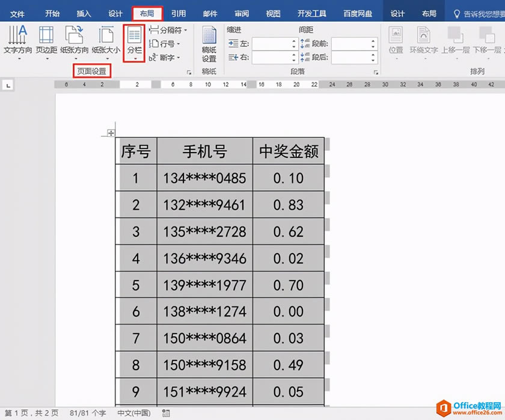Click the cell 136****9346
Screen dimensions: 505x420
pyautogui.click(x=205, y=258)
